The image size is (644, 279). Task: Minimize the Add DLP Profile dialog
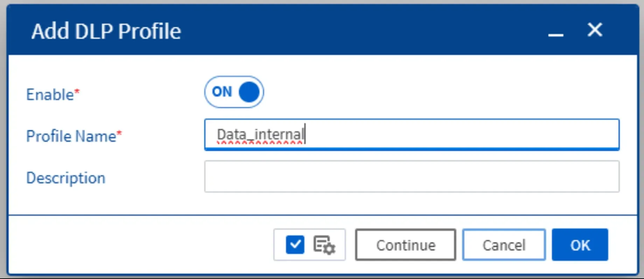click(x=555, y=34)
